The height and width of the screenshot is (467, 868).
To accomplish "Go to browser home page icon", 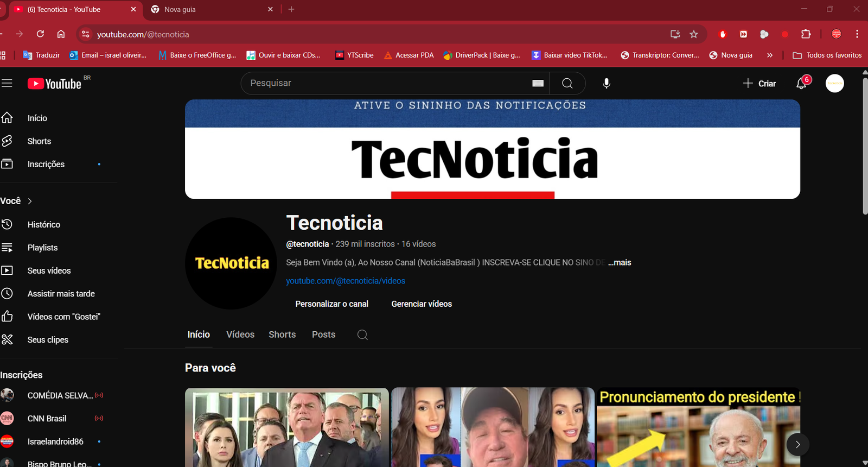I will 61,34.
